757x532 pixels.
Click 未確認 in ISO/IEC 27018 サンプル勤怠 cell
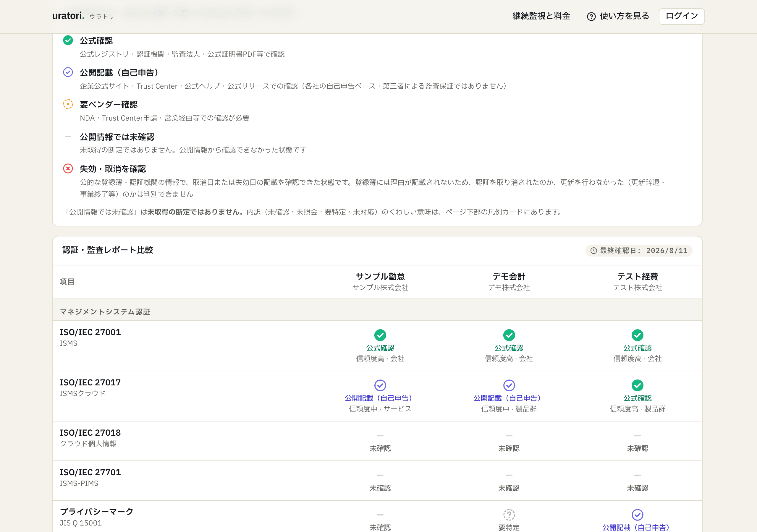pyautogui.click(x=380, y=448)
